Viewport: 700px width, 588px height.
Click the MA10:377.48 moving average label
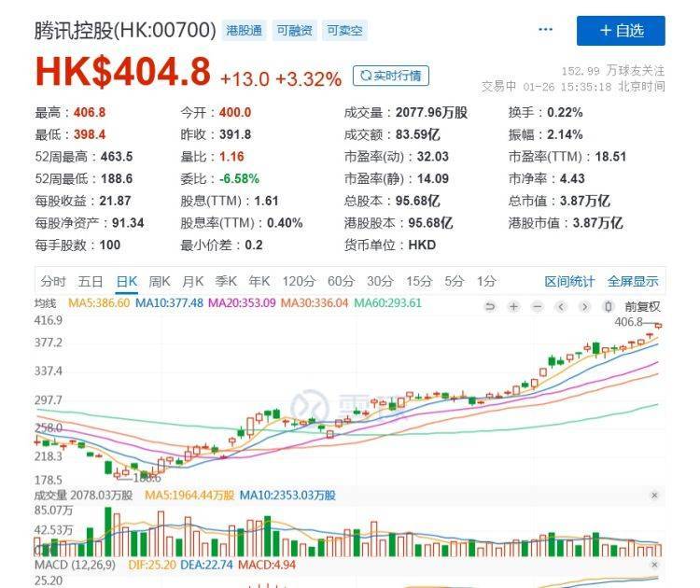tap(169, 302)
